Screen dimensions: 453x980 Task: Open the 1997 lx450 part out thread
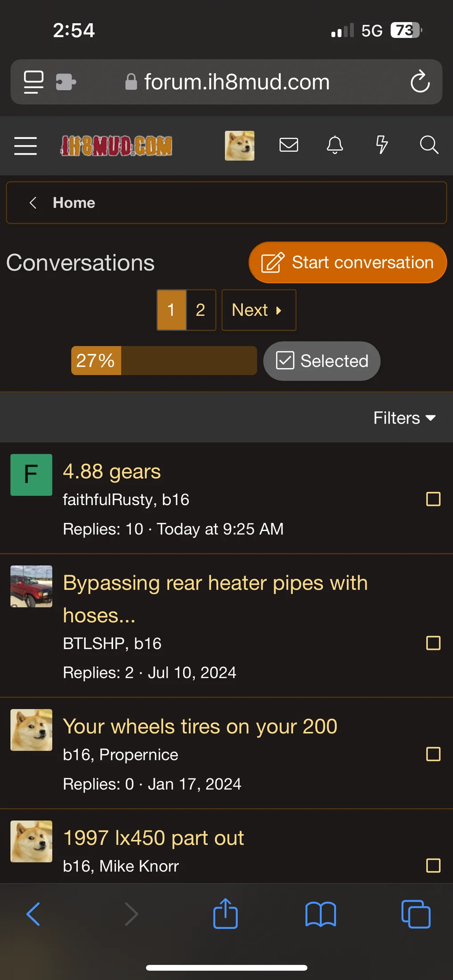click(154, 838)
